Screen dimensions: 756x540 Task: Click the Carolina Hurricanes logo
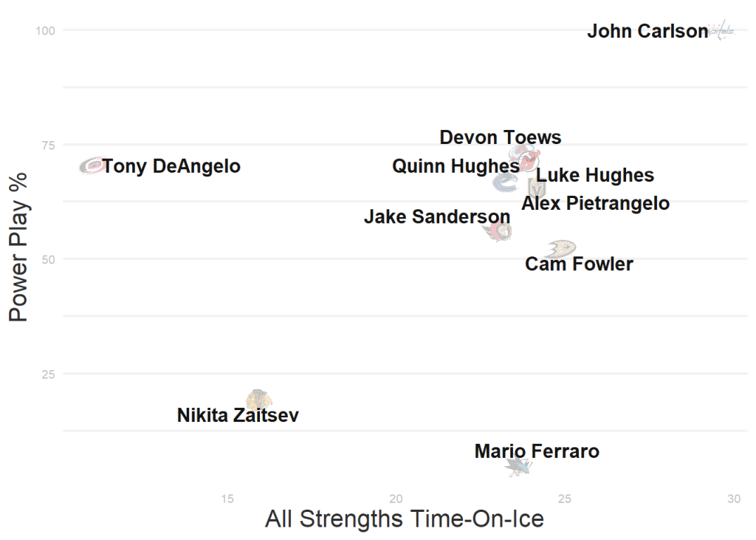tap(93, 165)
